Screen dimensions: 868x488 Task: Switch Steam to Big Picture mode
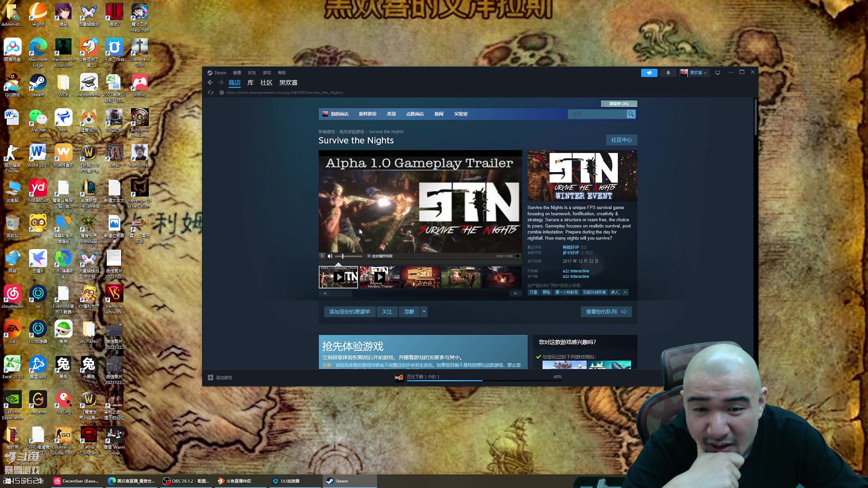pos(717,73)
